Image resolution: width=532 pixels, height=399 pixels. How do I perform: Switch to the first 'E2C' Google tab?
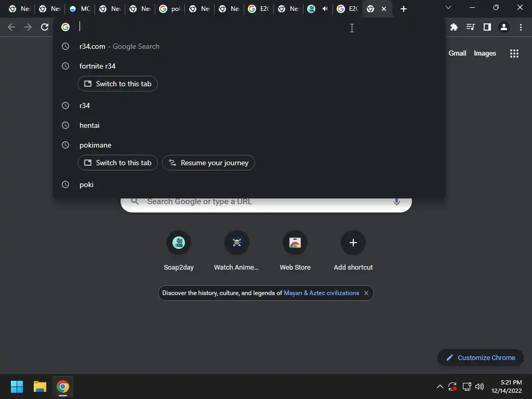pyautogui.click(x=259, y=9)
